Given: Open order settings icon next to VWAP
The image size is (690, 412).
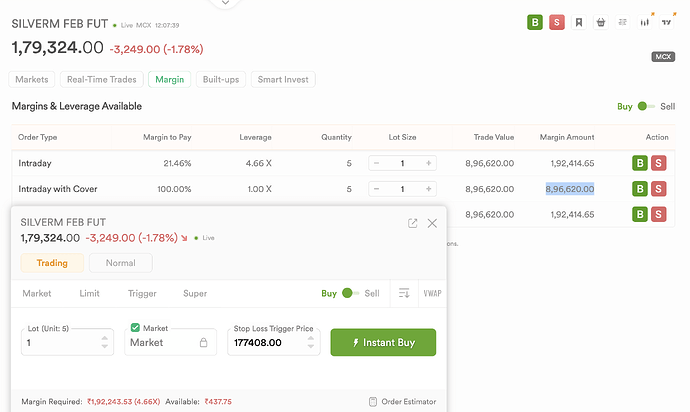Looking at the screenshot, I should [x=403, y=293].
